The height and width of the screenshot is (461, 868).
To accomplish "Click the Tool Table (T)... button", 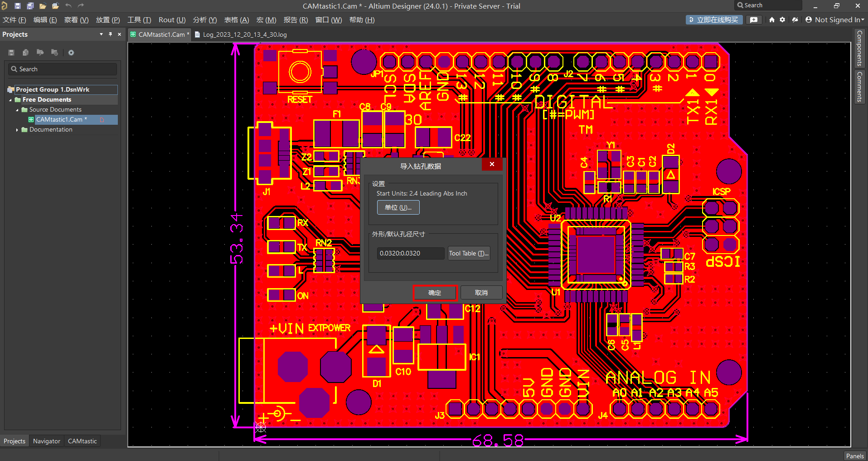I will point(469,253).
